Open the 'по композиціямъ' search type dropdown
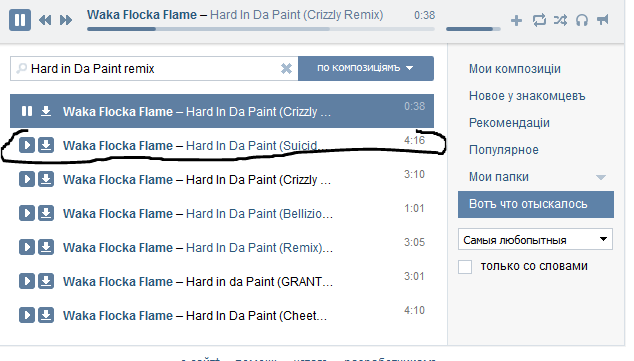 (x=366, y=68)
